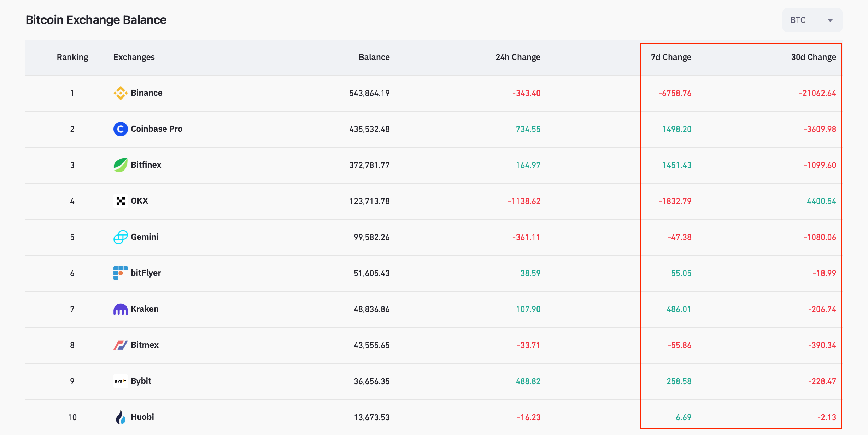Sort by the 30d Change column header
The width and height of the screenshot is (868, 435).
[x=814, y=57]
